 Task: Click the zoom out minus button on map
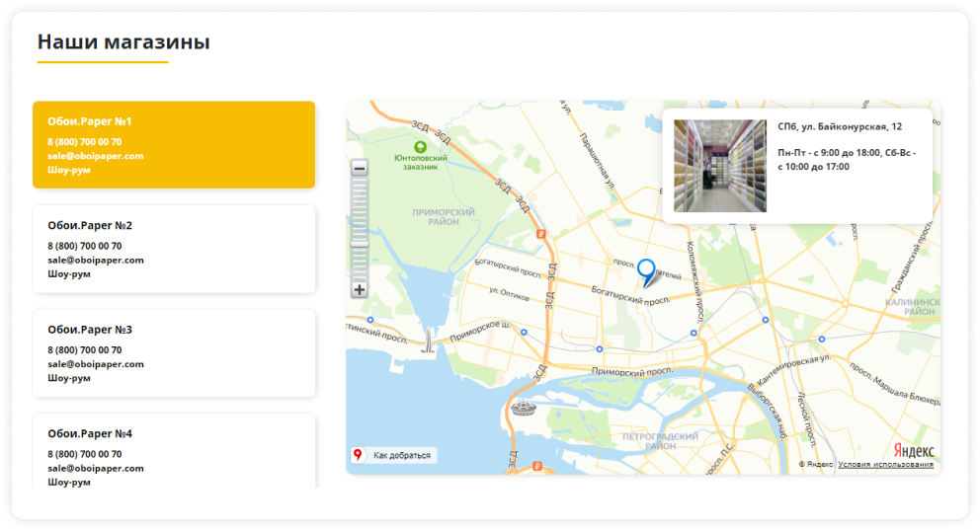point(360,169)
